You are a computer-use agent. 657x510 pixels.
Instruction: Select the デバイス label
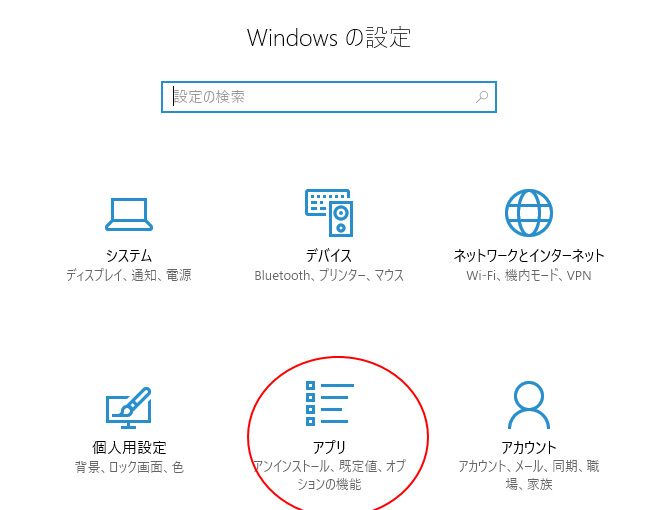coord(329,255)
